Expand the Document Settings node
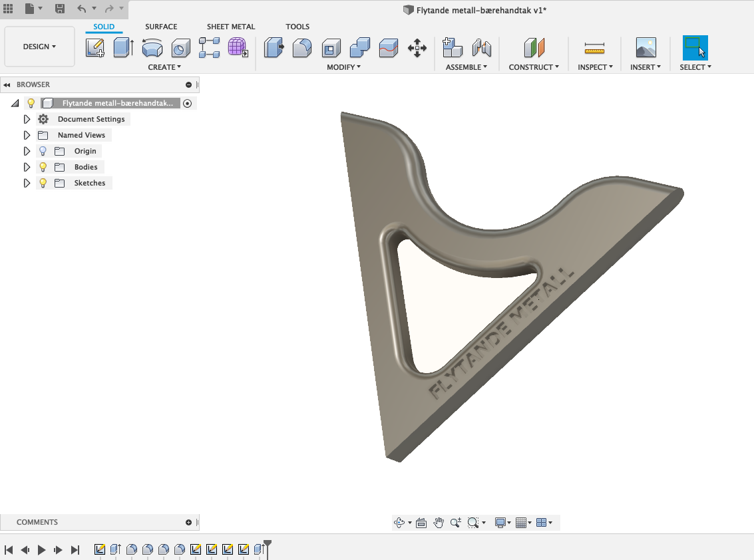 [27, 119]
